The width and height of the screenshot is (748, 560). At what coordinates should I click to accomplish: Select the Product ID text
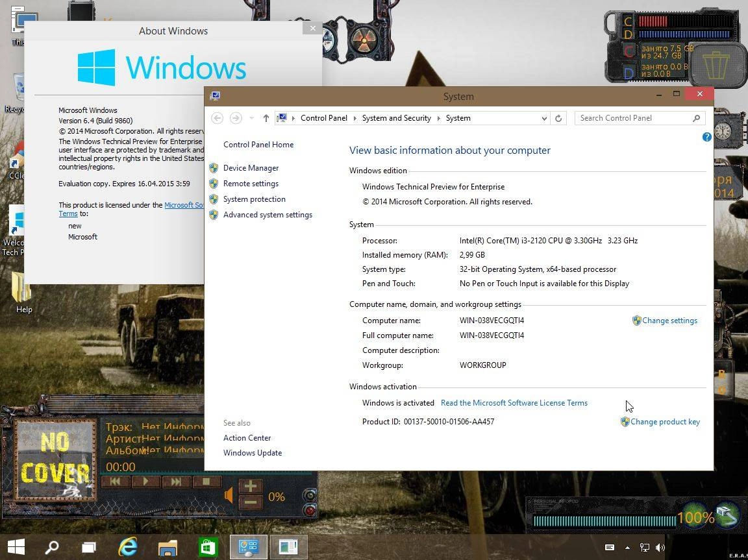428,422
